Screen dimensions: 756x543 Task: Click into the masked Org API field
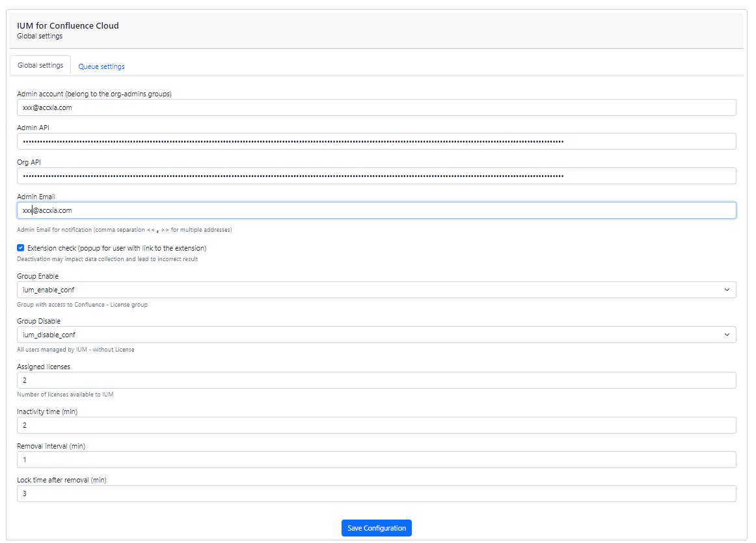click(x=376, y=176)
